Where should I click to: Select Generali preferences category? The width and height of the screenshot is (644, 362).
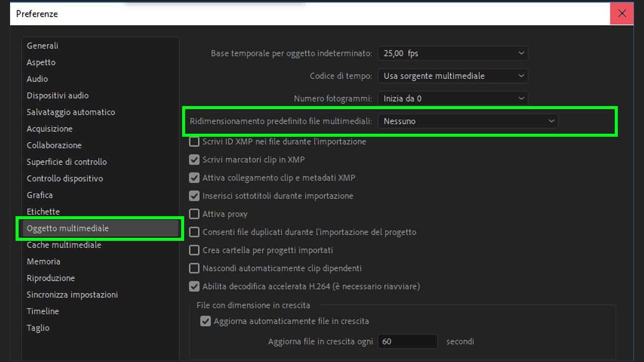point(43,46)
